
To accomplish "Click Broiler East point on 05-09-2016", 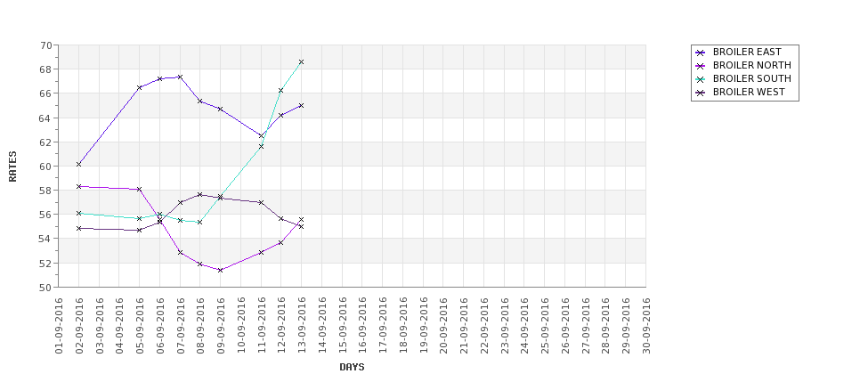I will point(140,87).
